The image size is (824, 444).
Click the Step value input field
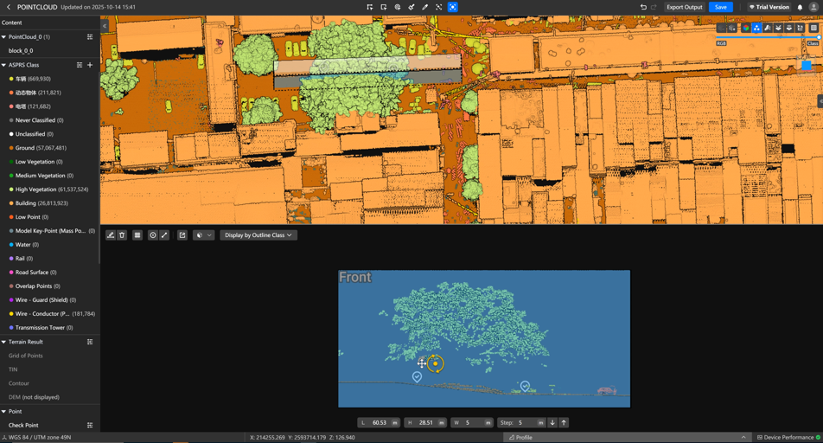tap(528, 423)
